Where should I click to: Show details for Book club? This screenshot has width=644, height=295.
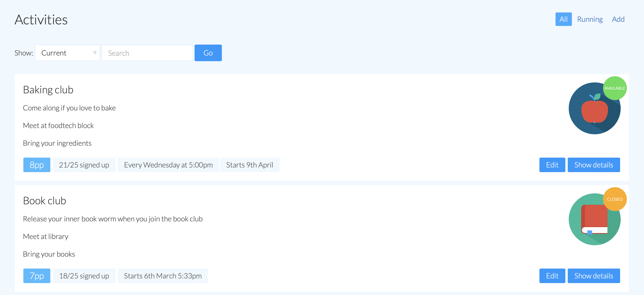point(593,276)
